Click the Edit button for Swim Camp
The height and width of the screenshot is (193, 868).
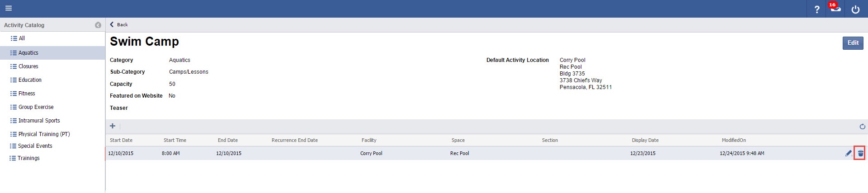click(x=853, y=43)
